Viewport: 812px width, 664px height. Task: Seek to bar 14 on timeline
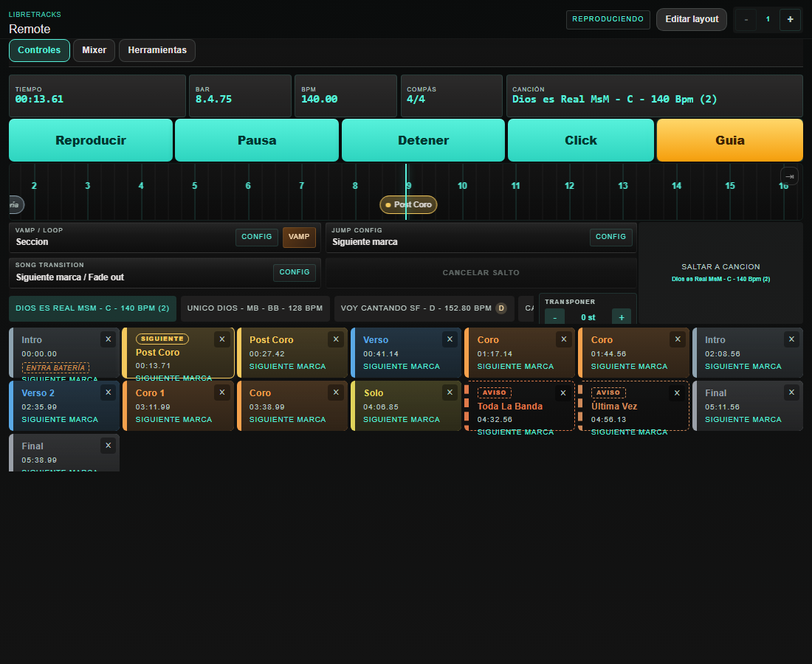(x=676, y=186)
